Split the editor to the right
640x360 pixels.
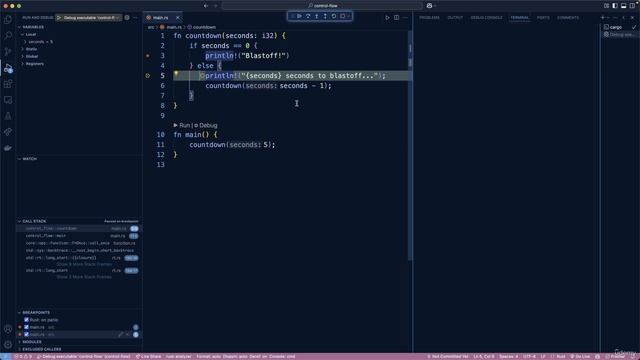[x=396, y=18]
